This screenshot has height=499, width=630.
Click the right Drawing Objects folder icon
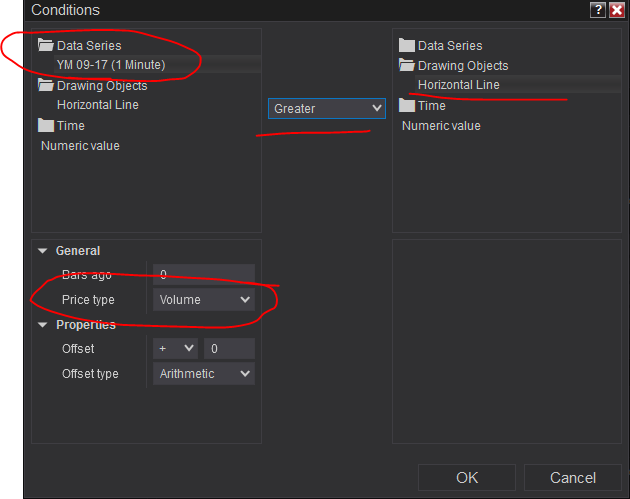(406, 65)
